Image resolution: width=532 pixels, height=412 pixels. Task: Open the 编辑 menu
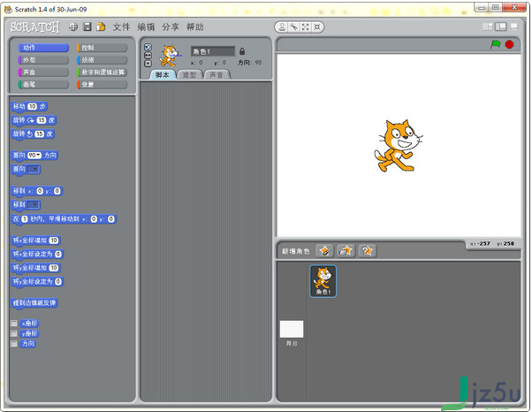pos(146,27)
